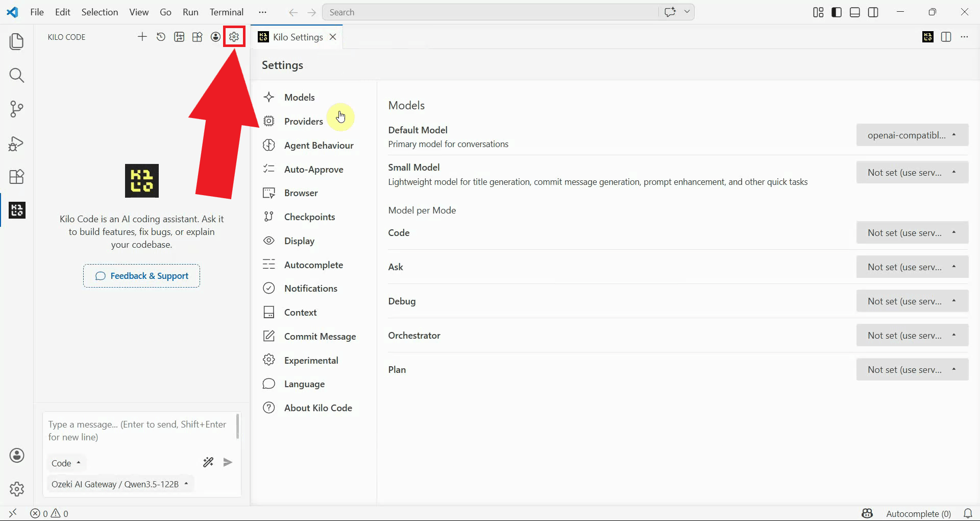Open Kilo Code marketplace icon
This screenshot has height=521, width=980.
pos(198,37)
